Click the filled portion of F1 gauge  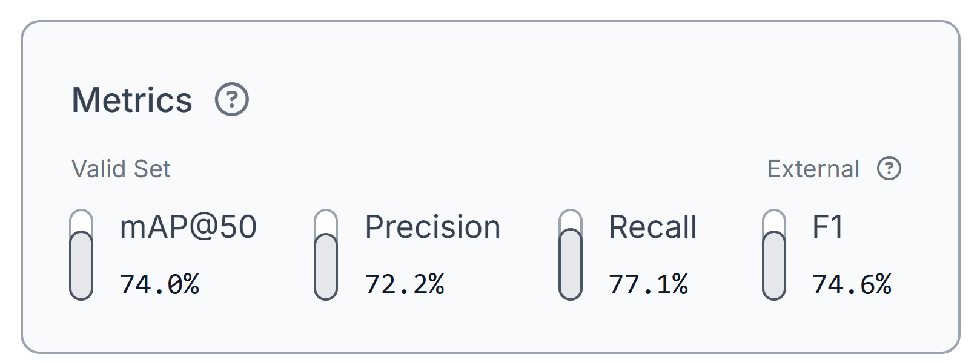[774, 266]
